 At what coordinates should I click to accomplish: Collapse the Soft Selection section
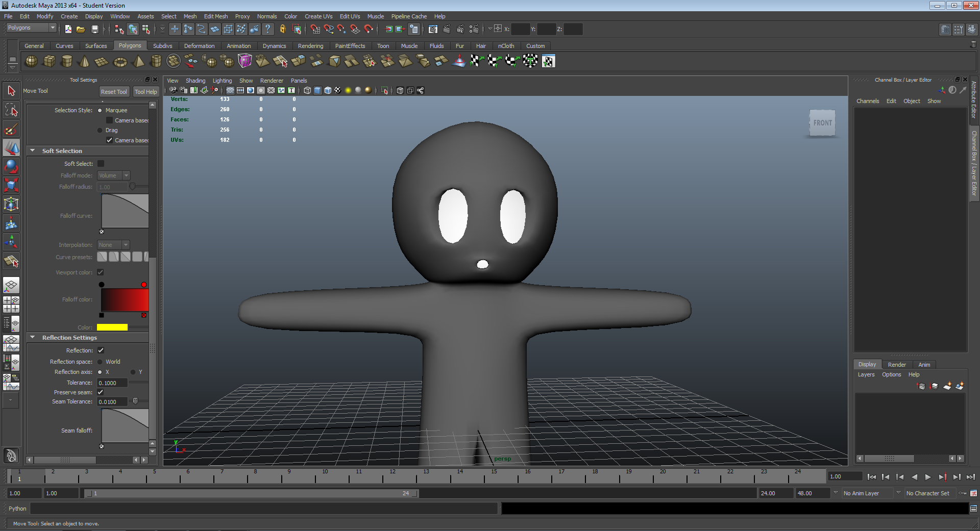pos(33,151)
